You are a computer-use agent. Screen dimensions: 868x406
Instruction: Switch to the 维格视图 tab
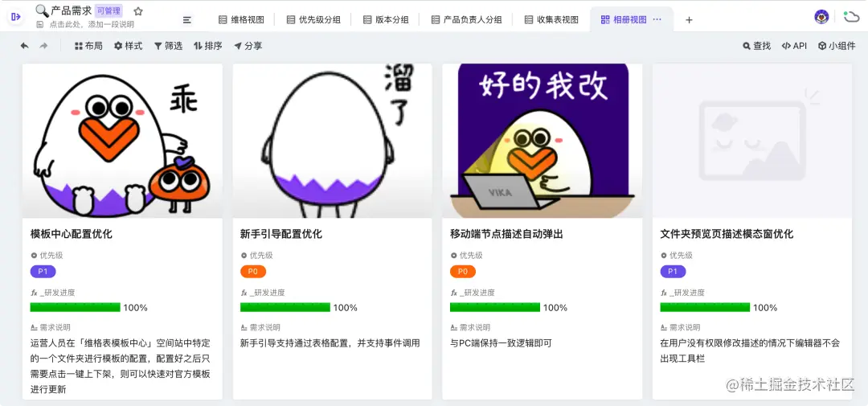click(x=241, y=20)
